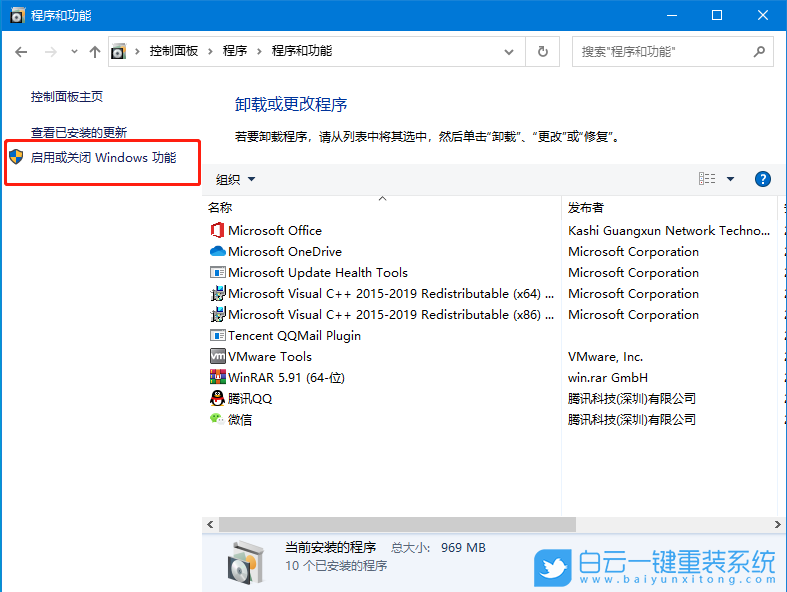Select 程序和功能 in the breadcrumb path

click(302, 51)
